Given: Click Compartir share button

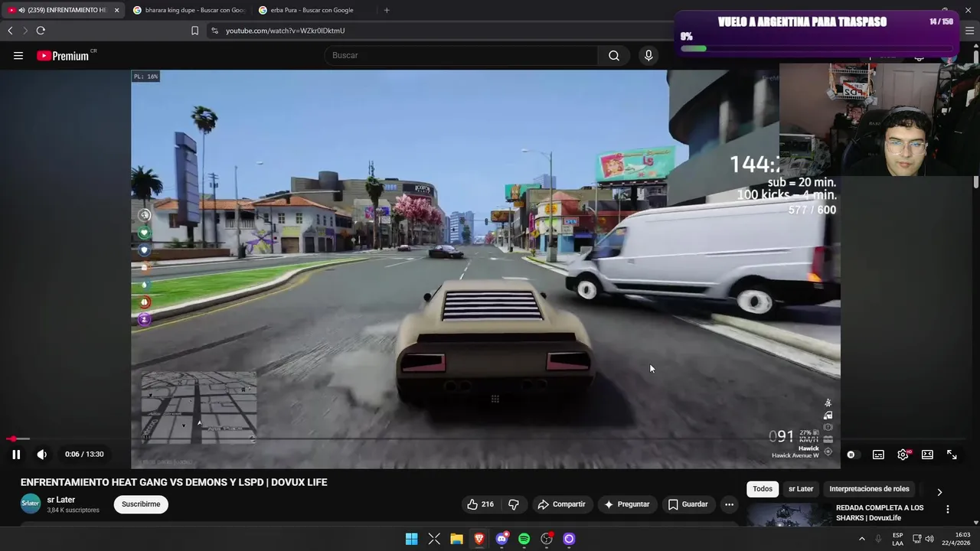Looking at the screenshot, I should [x=561, y=504].
